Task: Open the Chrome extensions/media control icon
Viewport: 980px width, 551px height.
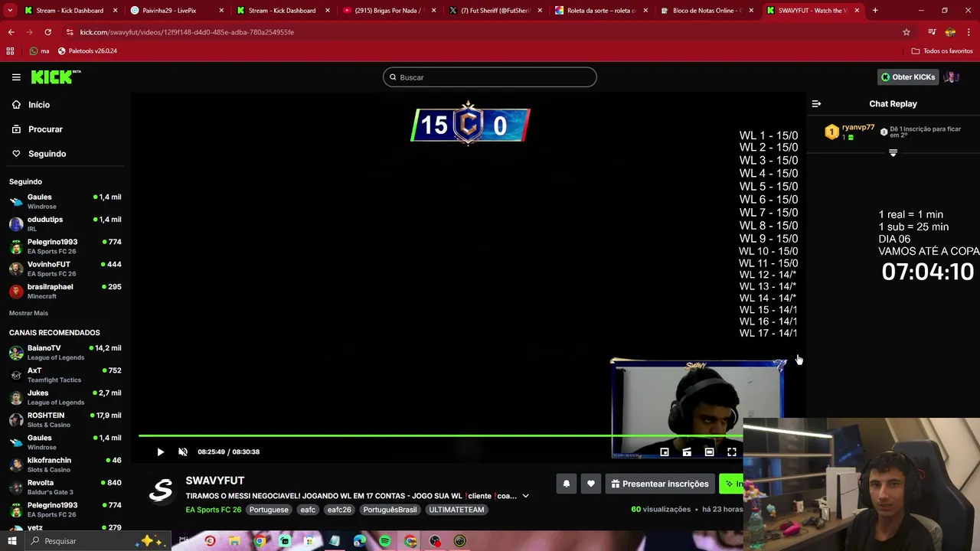Action: click(x=932, y=32)
